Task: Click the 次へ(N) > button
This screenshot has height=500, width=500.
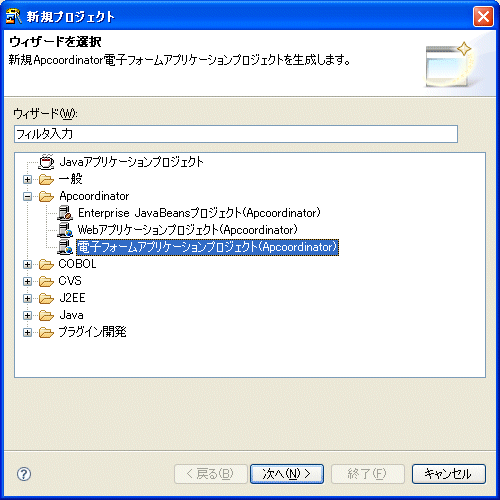Action: [287, 474]
